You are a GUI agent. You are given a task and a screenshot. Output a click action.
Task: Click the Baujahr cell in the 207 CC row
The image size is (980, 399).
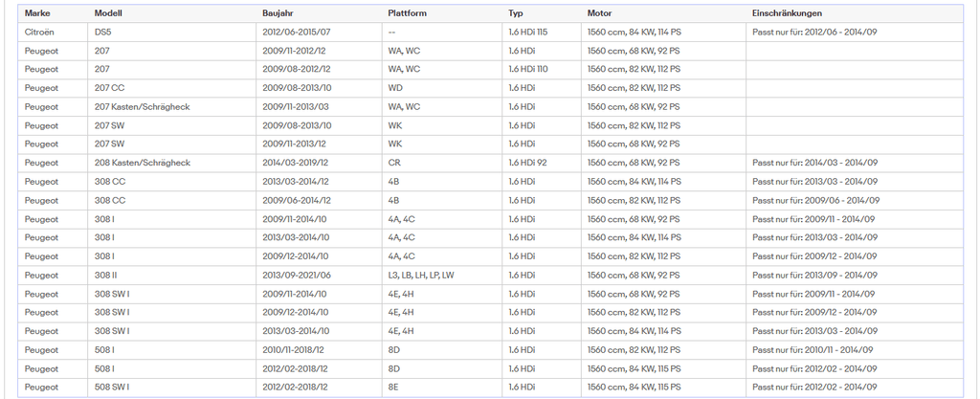click(319, 88)
